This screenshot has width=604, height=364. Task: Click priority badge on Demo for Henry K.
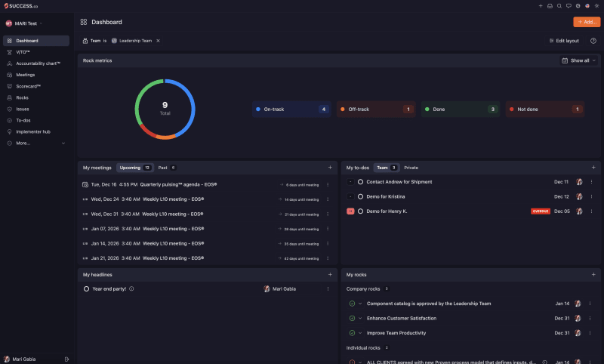pos(350,211)
